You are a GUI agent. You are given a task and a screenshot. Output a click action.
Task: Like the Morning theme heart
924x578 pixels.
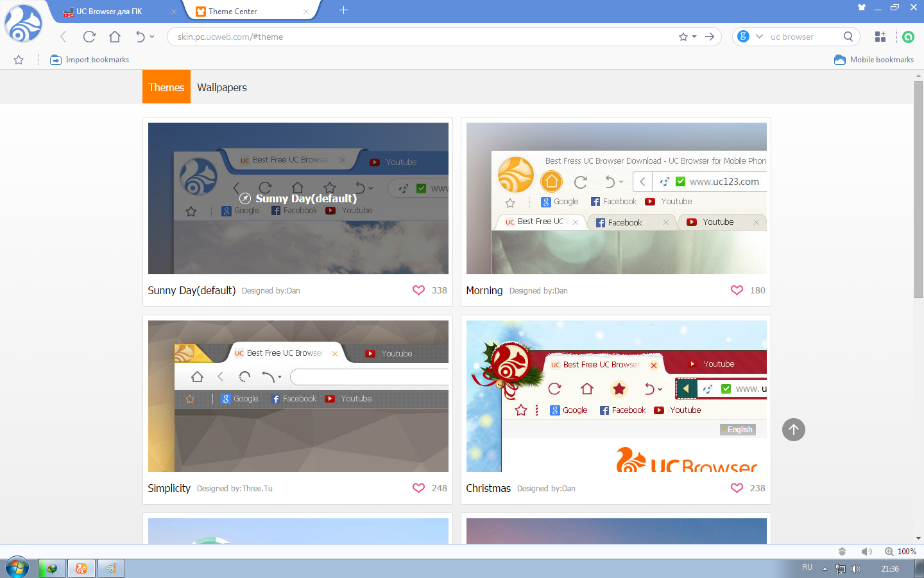[x=737, y=290]
